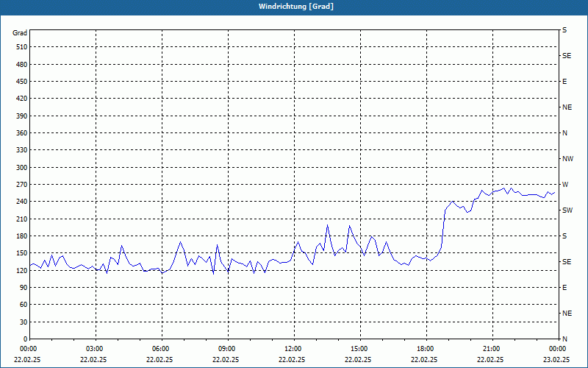
Task: Select the 23.02.25 date label
Action: click(x=556, y=359)
